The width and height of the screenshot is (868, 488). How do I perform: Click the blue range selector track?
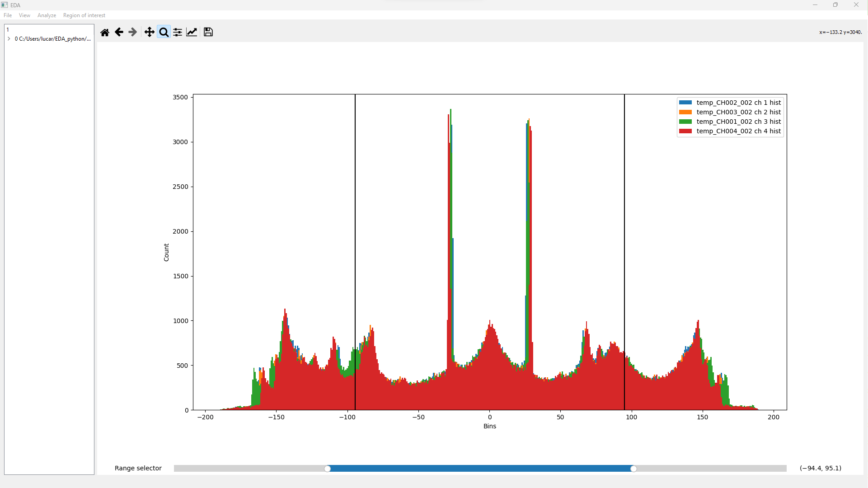click(x=480, y=469)
